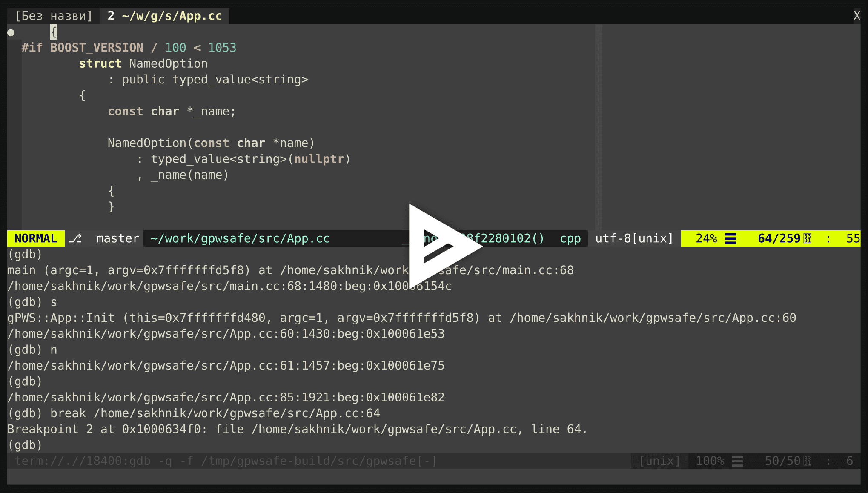Play the video with the large play button
Viewport: 868px width, 493px height.
pos(445,246)
